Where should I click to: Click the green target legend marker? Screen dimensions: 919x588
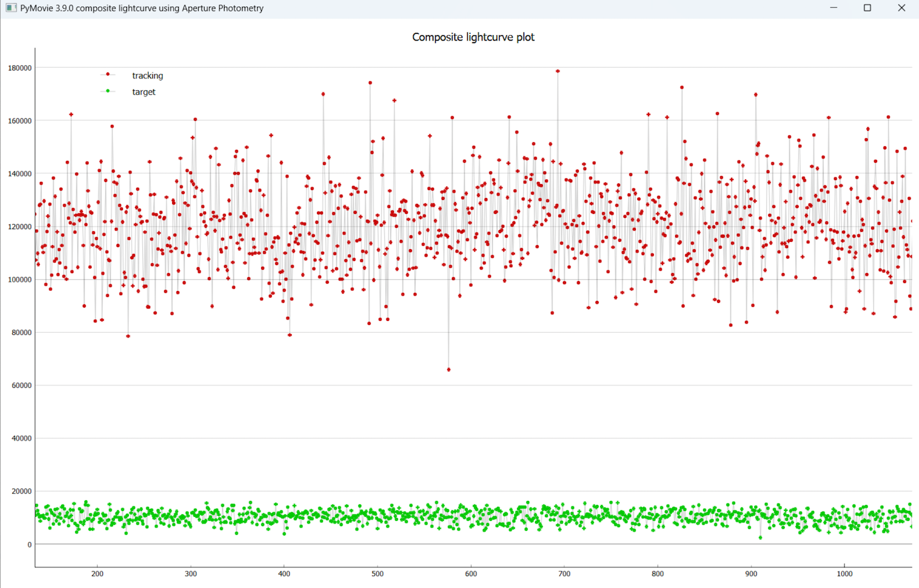(108, 91)
